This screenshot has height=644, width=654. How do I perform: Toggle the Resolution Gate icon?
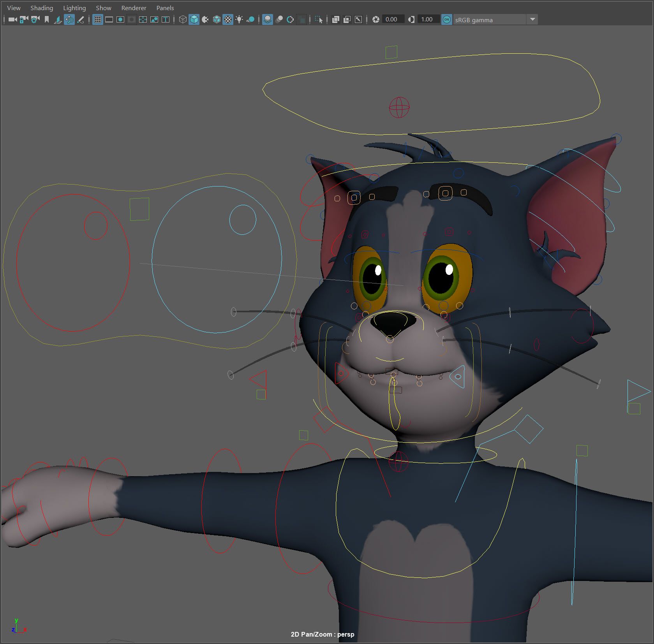coord(120,19)
